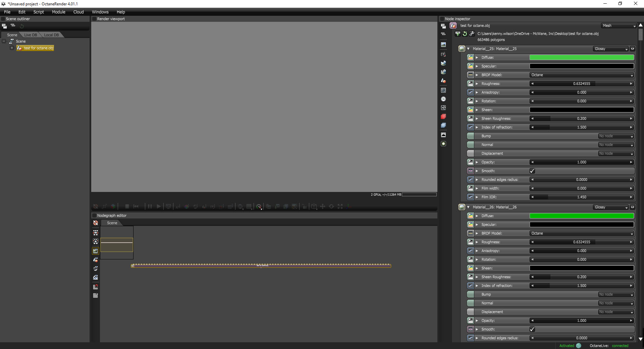Click the recenter view icon in Nodegraph editor
644x349 pixels.
[x=96, y=223]
